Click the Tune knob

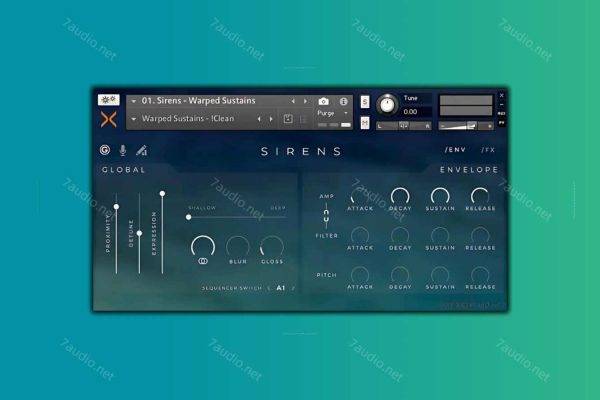[387, 104]
